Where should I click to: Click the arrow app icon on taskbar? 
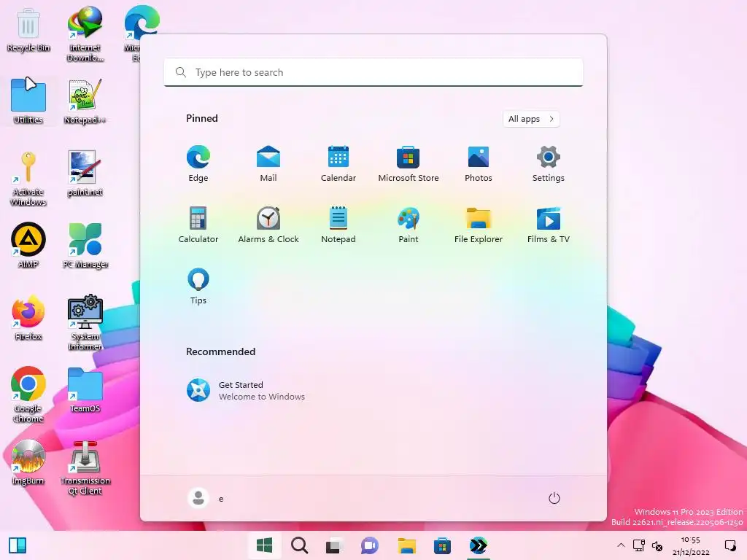tap(479, 545)
